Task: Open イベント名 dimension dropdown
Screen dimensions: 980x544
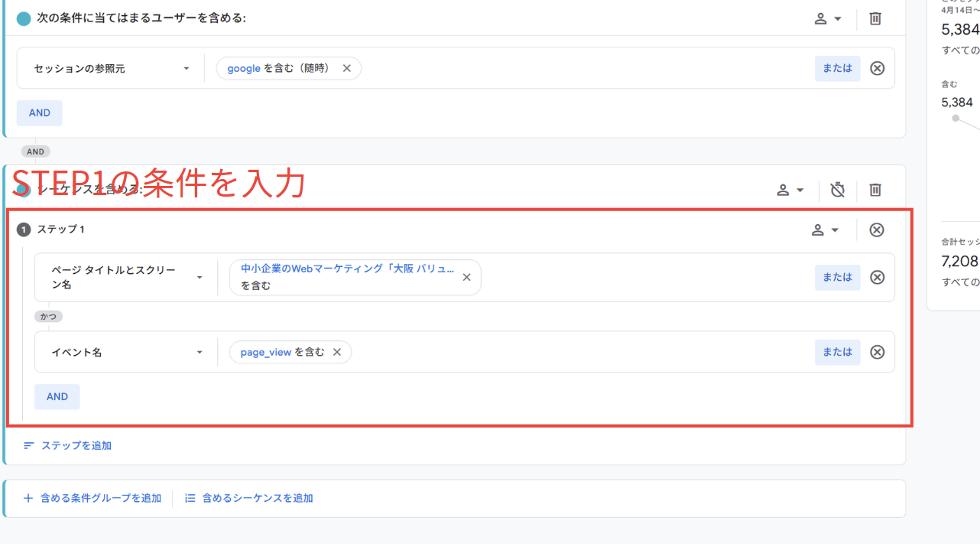Action: tap(127, 352)
